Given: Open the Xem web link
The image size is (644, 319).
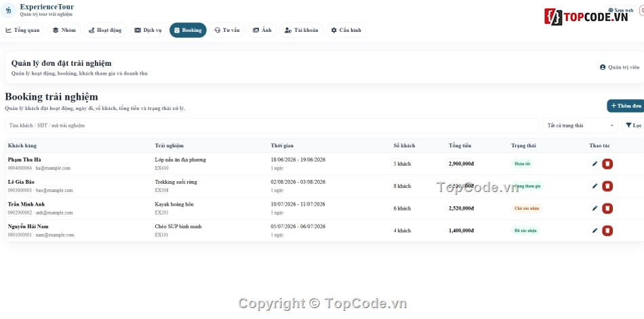Looking at the screenshot, I should 620,10.
